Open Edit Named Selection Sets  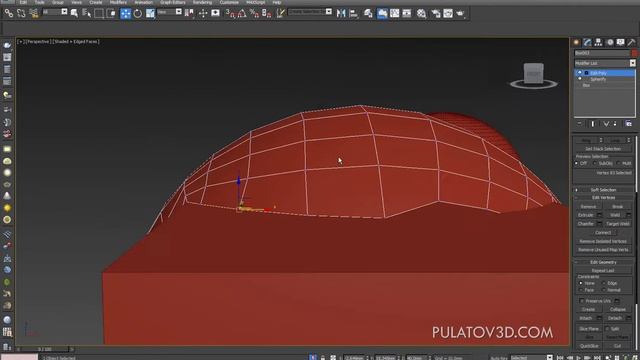[281, 13]
